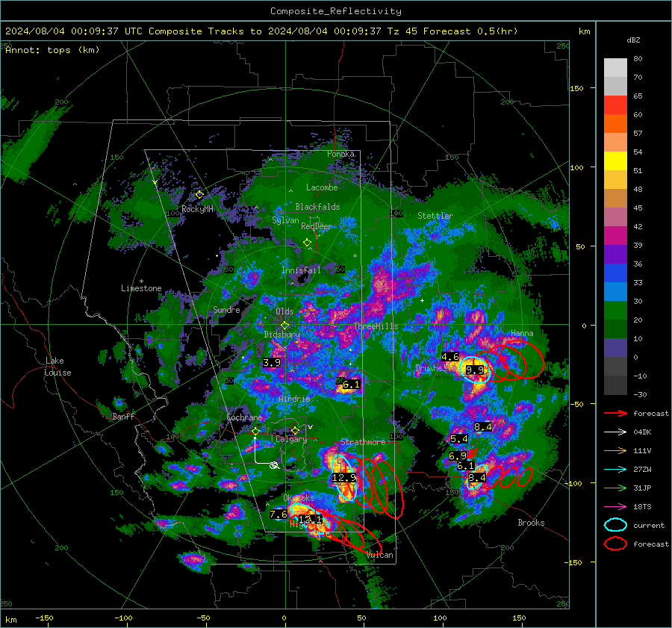Click the -30 value on dBZ scale
Image resolution: width=672 pixels, height=628 pixels.
coord(640,394)
